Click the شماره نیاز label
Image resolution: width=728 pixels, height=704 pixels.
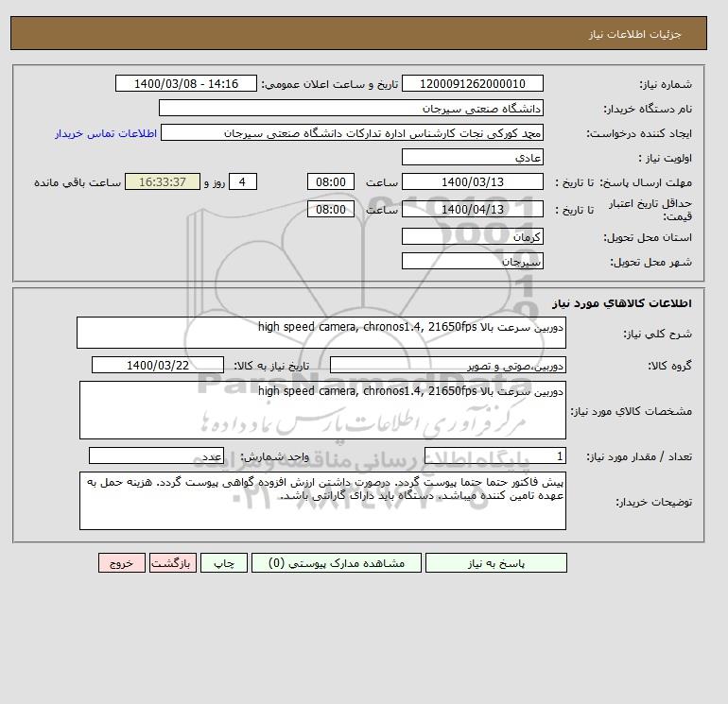(x=666, y=84)
